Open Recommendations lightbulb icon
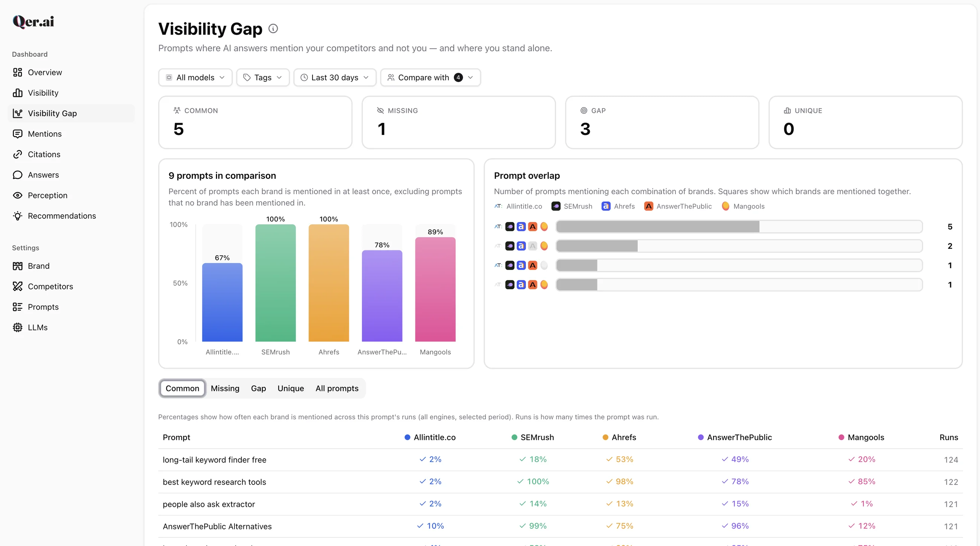This screenshot has width=980, height=546. click(17, 216)
